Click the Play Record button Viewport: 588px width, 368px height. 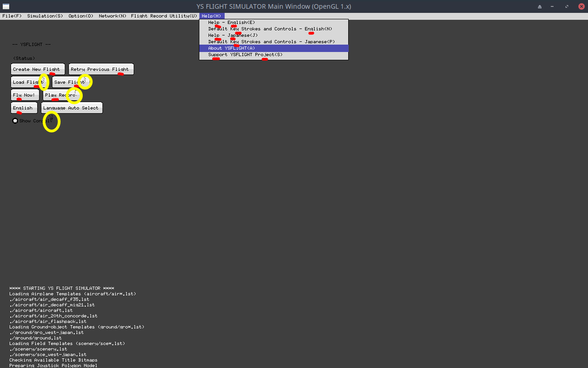62,95
